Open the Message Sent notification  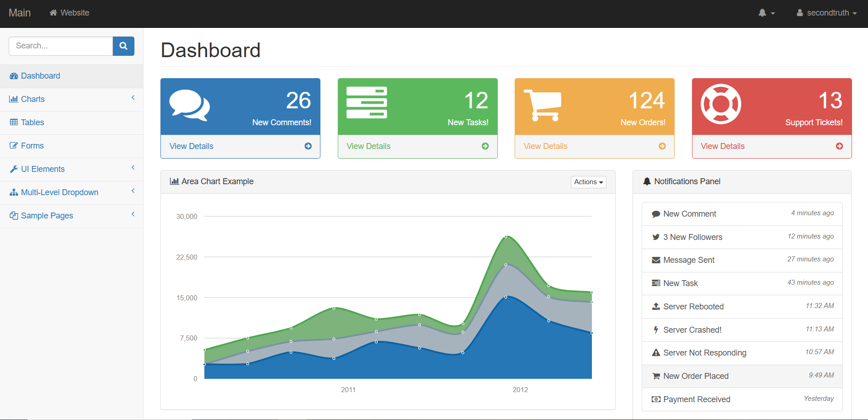click(742, 260)
